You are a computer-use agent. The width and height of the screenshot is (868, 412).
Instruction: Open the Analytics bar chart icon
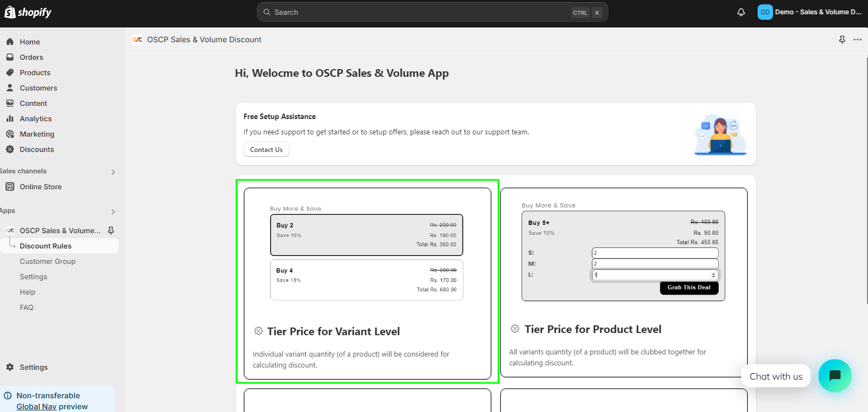[10, 118]
